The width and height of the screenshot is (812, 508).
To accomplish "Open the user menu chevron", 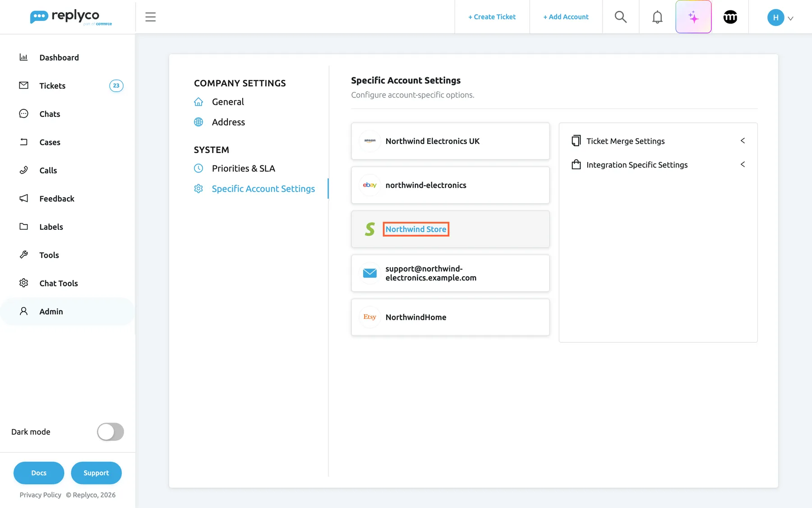I will (790, 19).
